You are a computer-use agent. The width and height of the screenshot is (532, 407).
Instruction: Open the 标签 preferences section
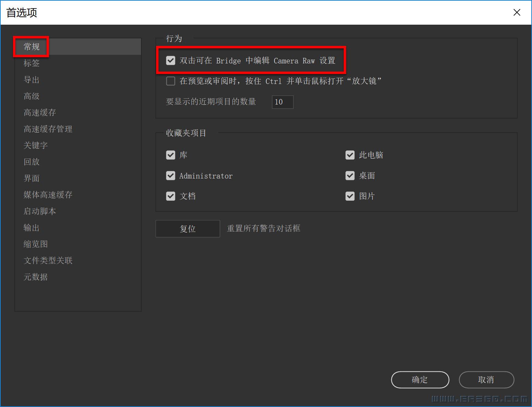point(31,63)
